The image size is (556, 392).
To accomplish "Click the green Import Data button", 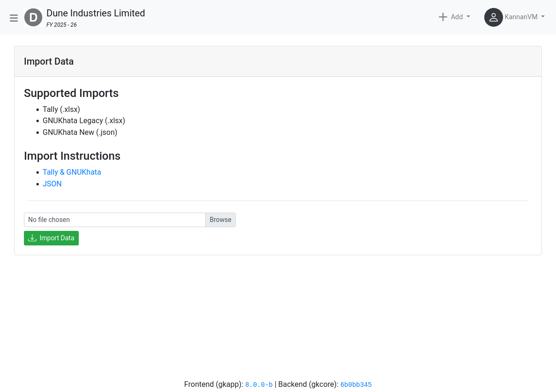I will coord(52,238).
